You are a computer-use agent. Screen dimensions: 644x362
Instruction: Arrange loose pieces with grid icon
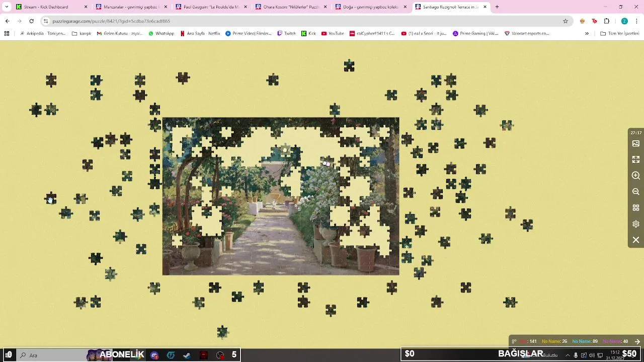pyautogui.click(x=636, y=208)
